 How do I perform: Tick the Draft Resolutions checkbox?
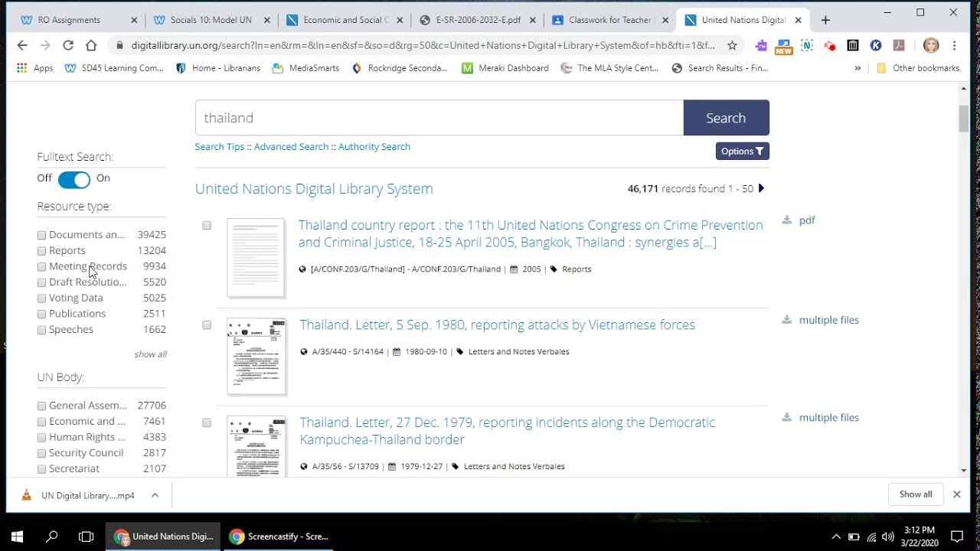42,282
